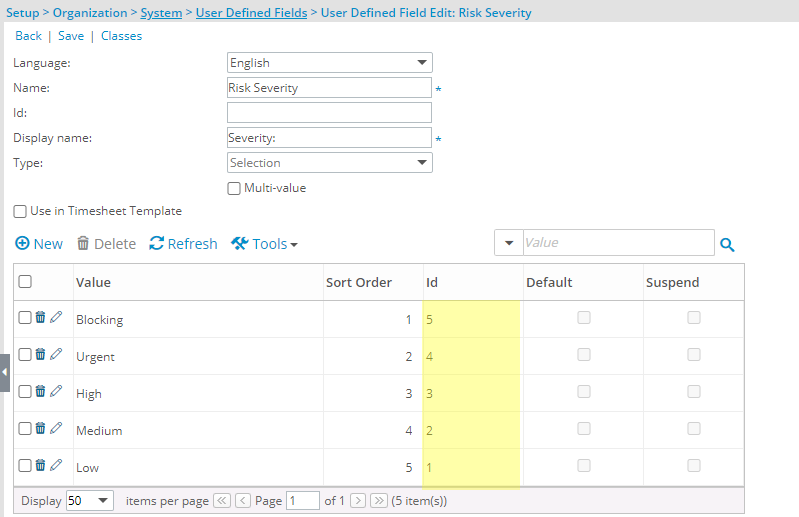The image size is (799, 517).
Task: Follow the User Defined Fields breadcrumb link
Action: pyautogui.click(x=251, y=13)
